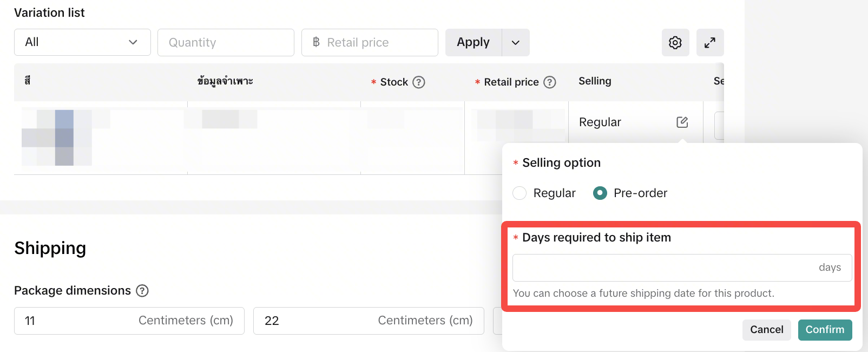Click the package dimension field showing 22
Viewport: 868px width, 352px height.
pyautogui.click(x=369, y=321)
